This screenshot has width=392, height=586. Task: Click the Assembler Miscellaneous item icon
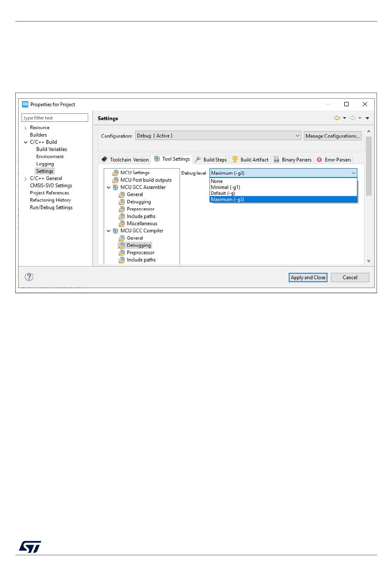pos(122,223)
